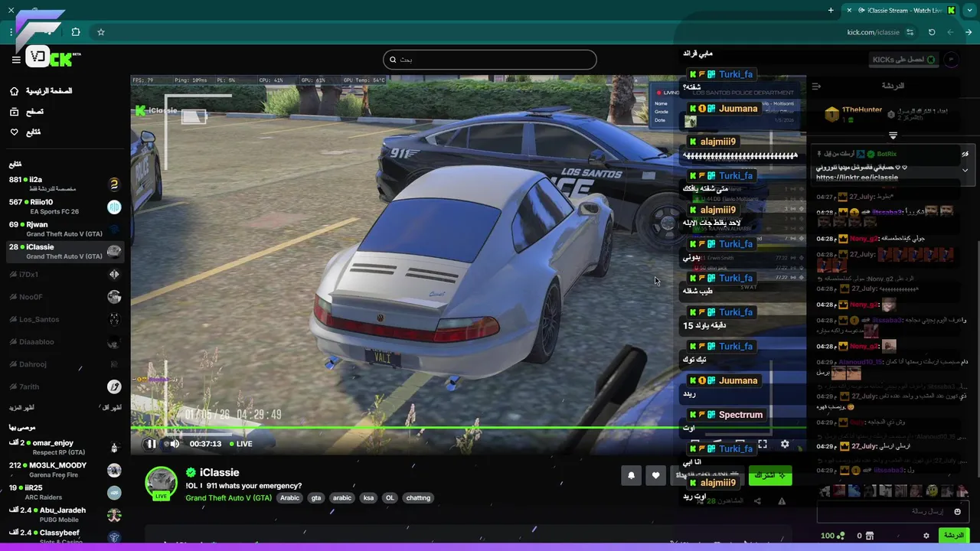Go to the home page in sidebar

(x=42, y=91)
